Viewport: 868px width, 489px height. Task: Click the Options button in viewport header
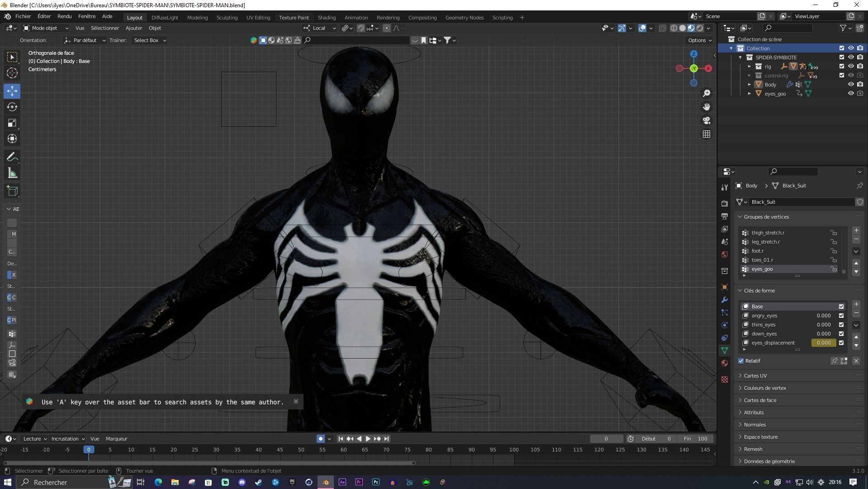[698, 40]
